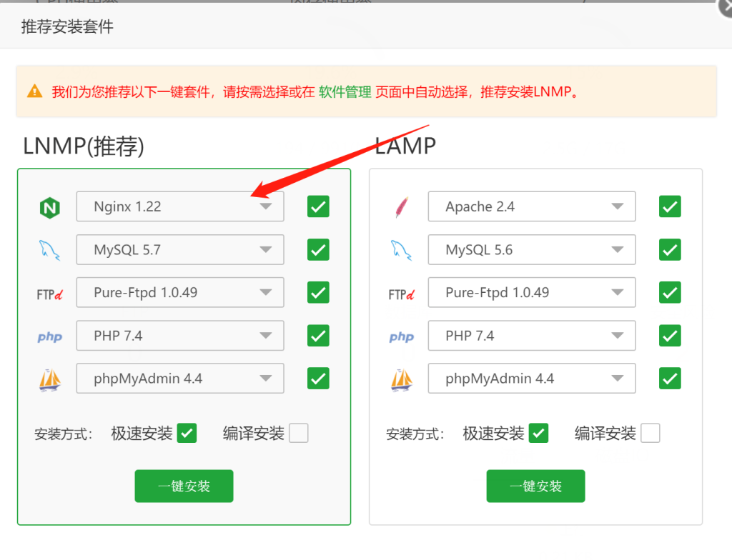Viewport: 732px width, 560px height.
Task: Click the php logo in LNMP panel
Action: (x=49, y=336)
